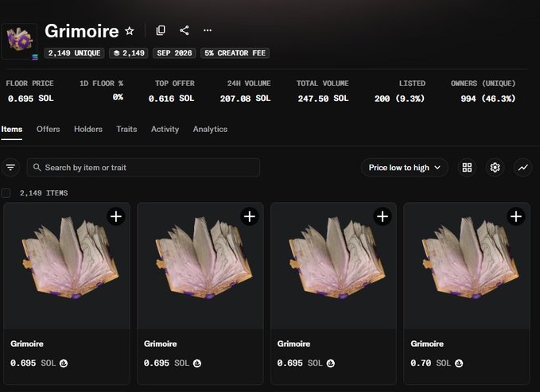Click the Grimoire collection title
Screen dimensions: 540x392
point(82,31)
